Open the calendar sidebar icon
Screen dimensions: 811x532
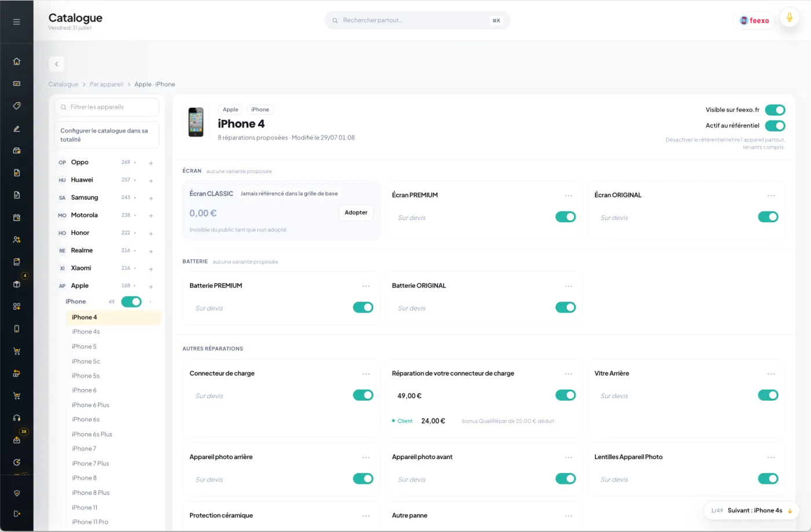[17, 218]
